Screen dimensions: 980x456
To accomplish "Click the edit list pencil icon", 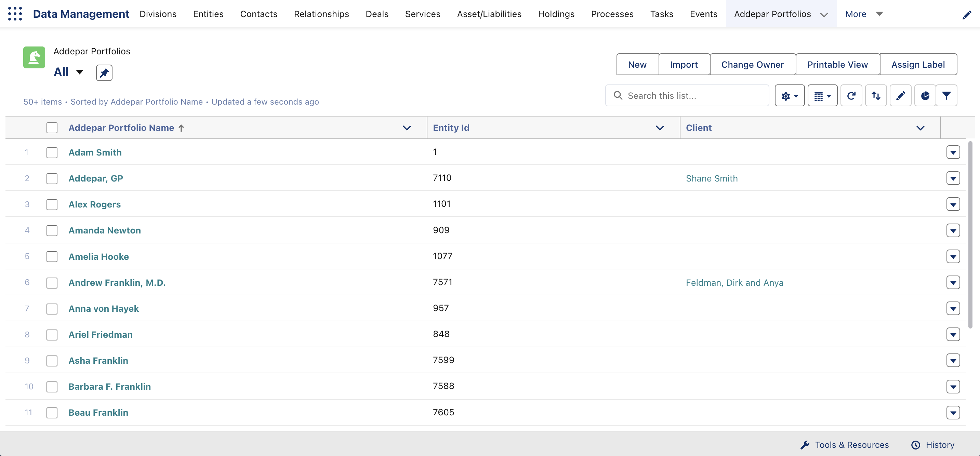I will point(900,96).
